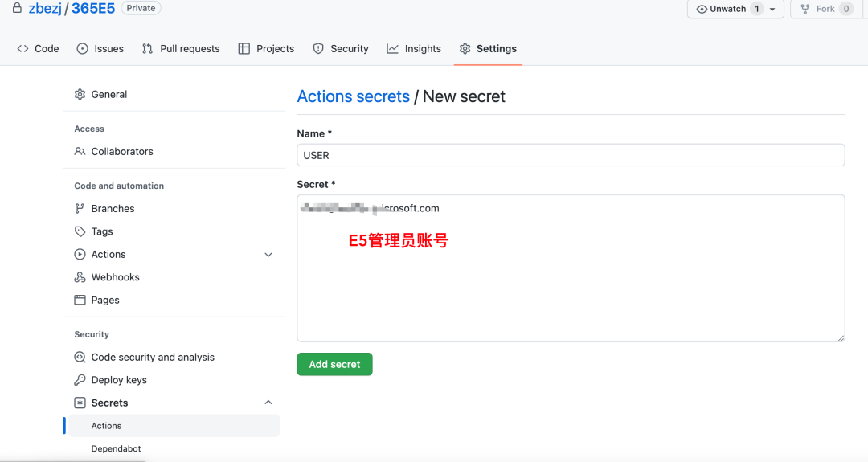Expand the Actions sidebar chevron

pos(268,255)
